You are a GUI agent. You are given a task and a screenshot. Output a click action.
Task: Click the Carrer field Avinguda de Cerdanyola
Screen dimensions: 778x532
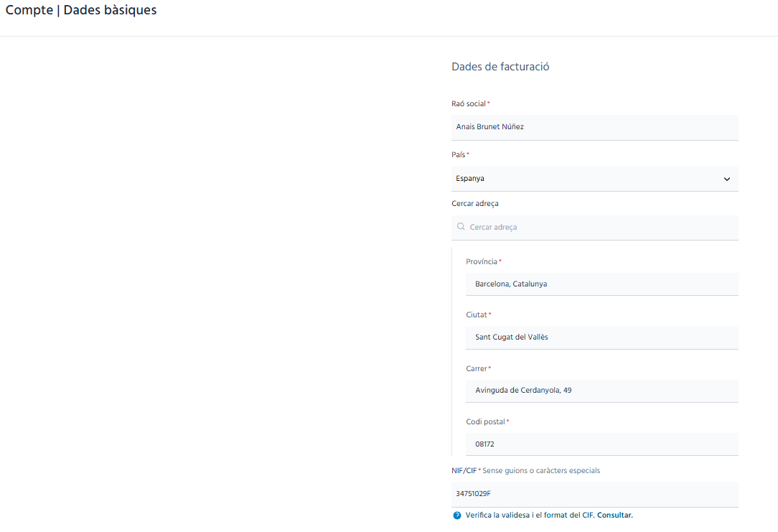602,391
